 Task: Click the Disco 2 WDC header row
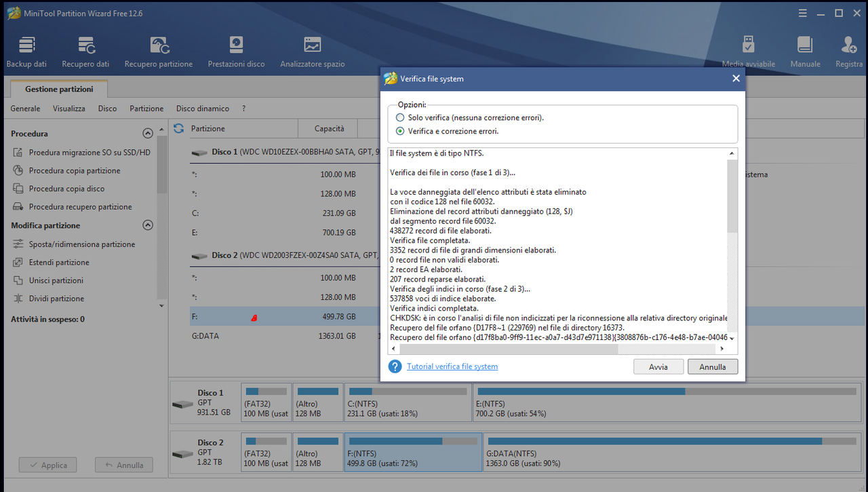285,255
